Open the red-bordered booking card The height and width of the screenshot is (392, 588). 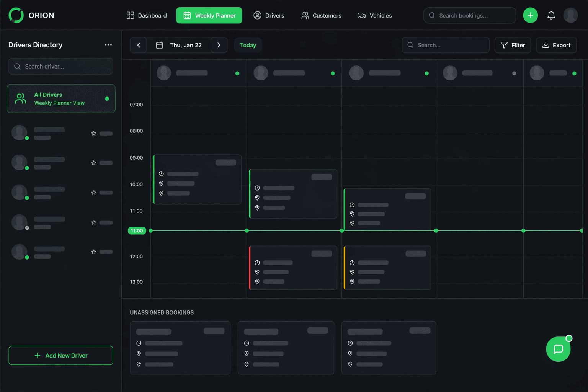pos(293,268)
